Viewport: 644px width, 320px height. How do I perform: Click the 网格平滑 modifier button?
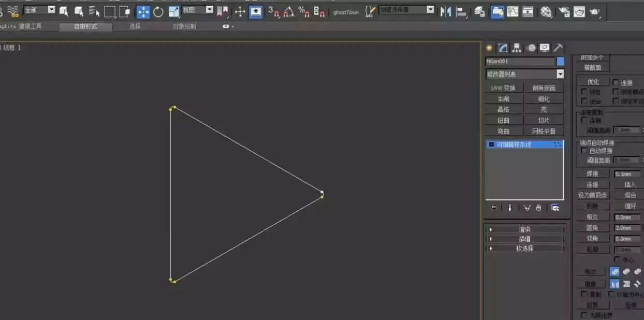(544, 132)
